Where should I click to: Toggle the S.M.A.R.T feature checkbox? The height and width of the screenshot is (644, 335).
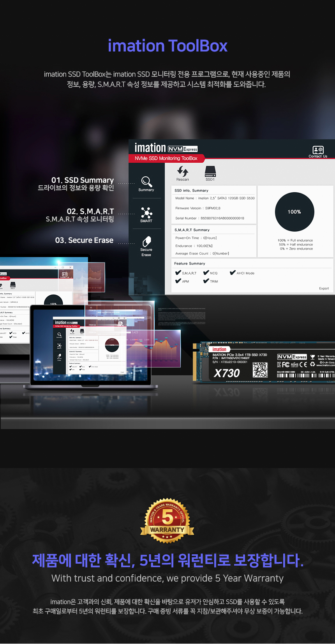click(178, 273)
